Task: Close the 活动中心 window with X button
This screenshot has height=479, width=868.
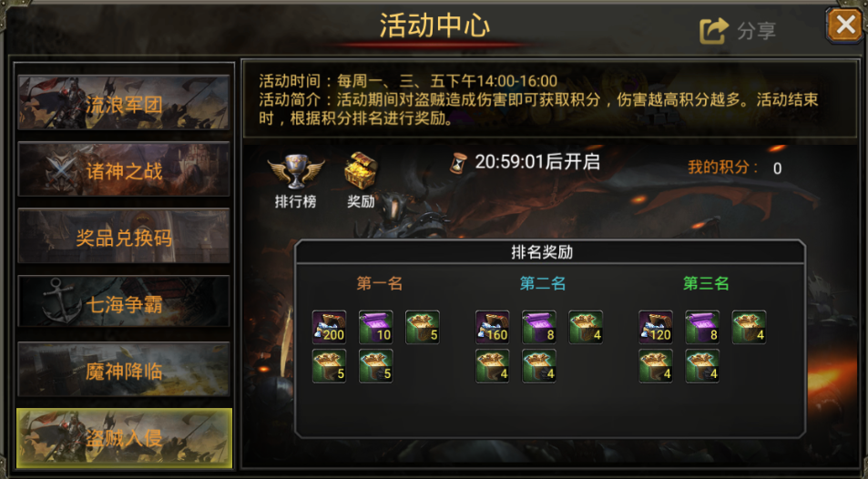Action: click(x=844, y=25)
